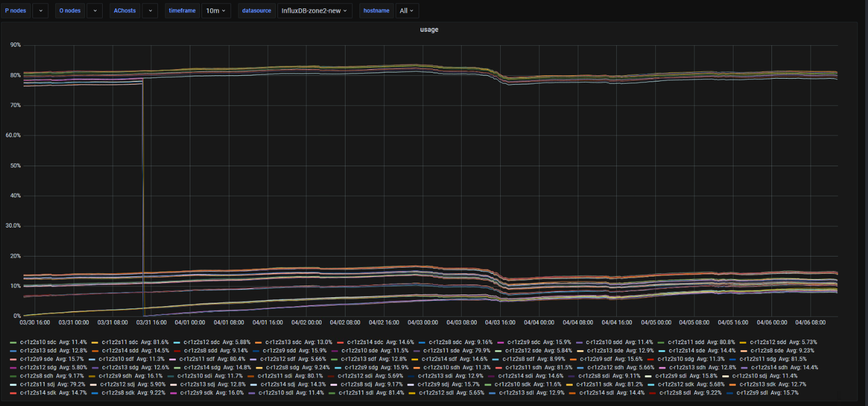Open color swatch for c-r1z2s11 sdc

95,342
